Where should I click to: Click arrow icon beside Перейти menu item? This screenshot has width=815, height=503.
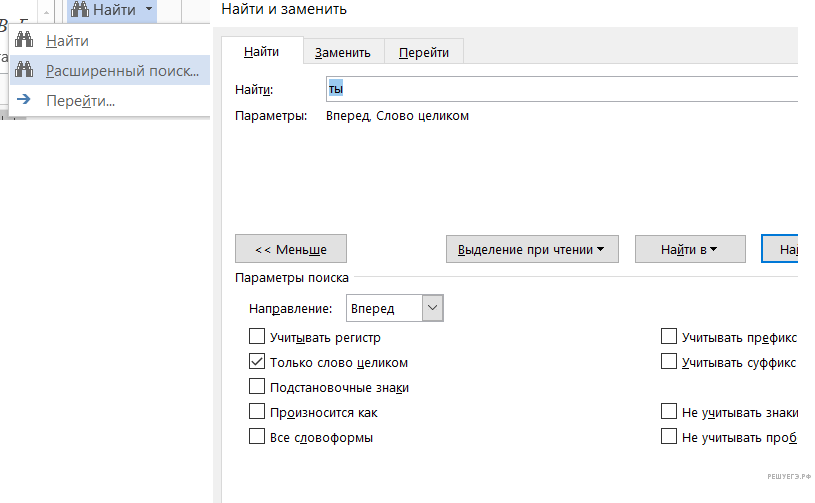click(x=25, y=100)
